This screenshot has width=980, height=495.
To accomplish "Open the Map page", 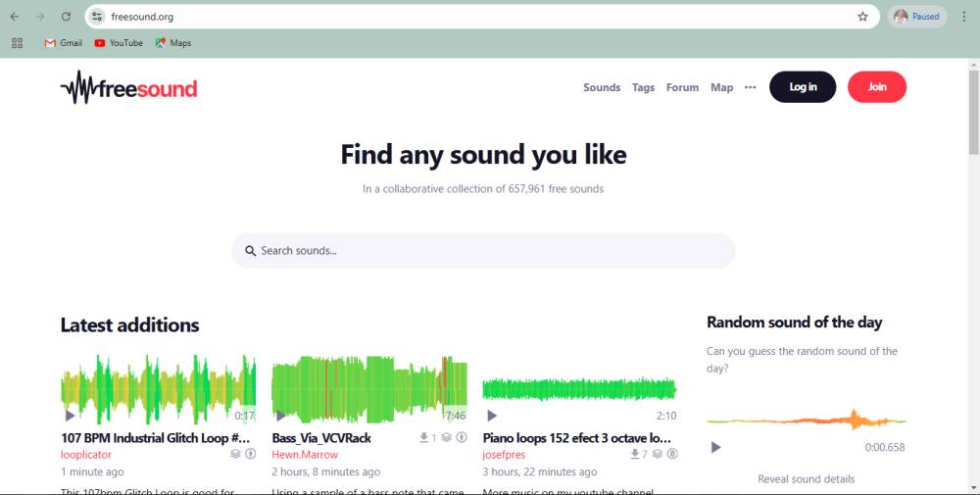I will point(721,87).
